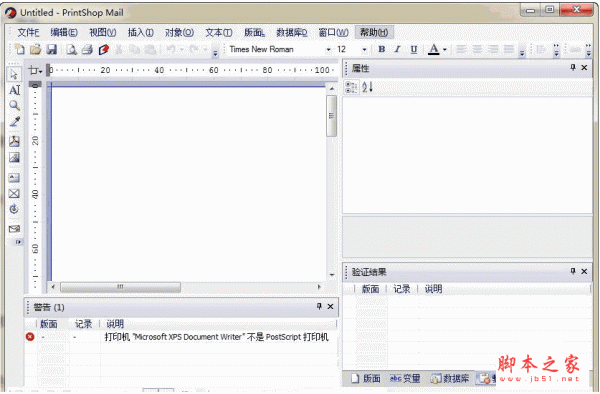Image resolution: width=600 pixels, height=394 pixels.
Task: Sort warnings by 记录 column header
Action: point(83,324)
